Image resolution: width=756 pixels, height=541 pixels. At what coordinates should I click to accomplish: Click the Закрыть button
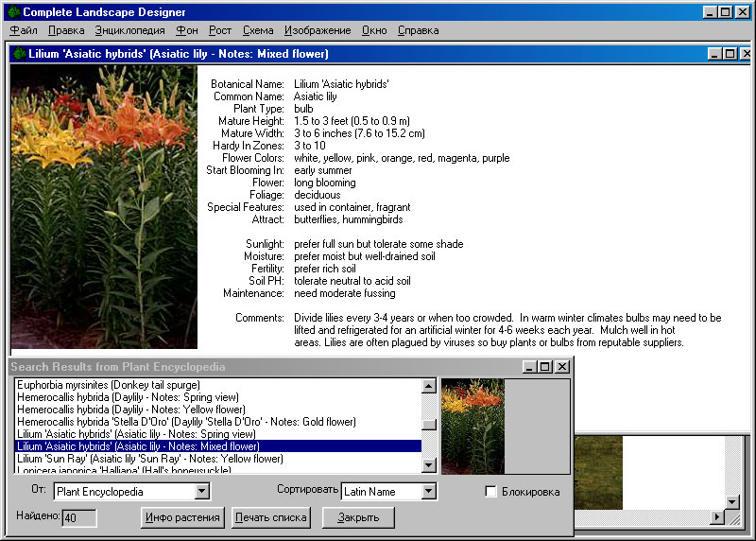pyautogui.click(x=358, y=517)
